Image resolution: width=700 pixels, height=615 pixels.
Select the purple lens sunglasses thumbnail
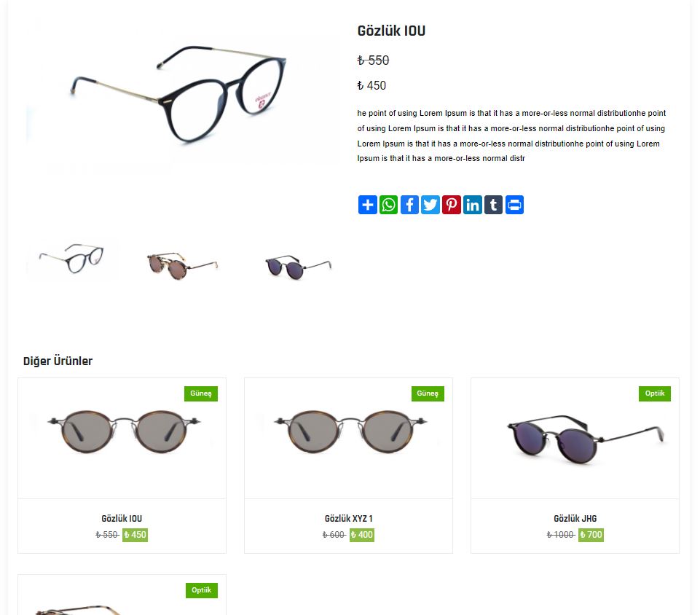298,267
